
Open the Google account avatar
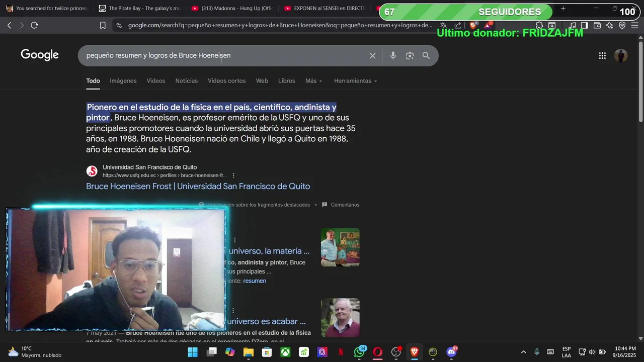click(x=621, y=56)
